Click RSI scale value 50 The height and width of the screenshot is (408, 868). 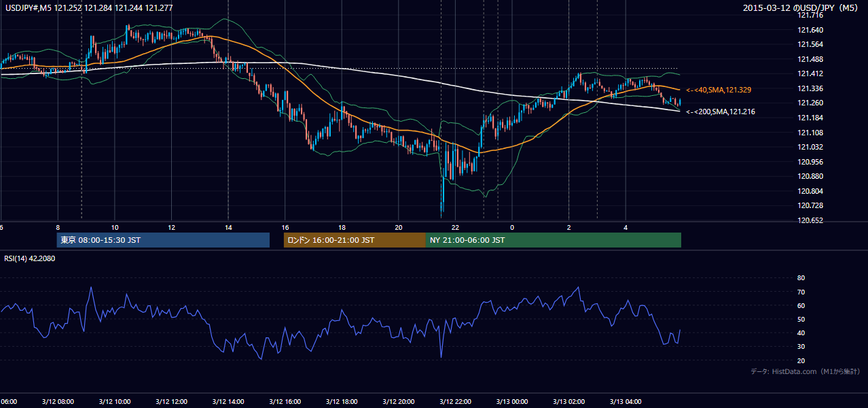point(801,319)
